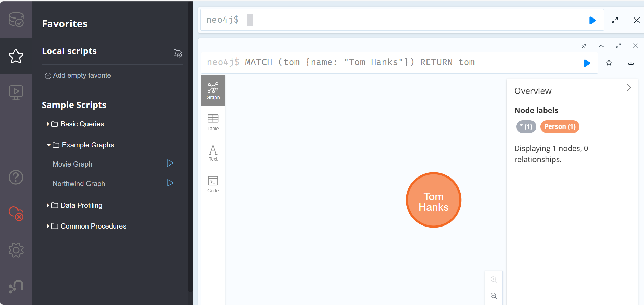Expand the Common Procedures folder
Viewport: 644px width, 305px height.
pyautogui.click(x=86, y=226)
